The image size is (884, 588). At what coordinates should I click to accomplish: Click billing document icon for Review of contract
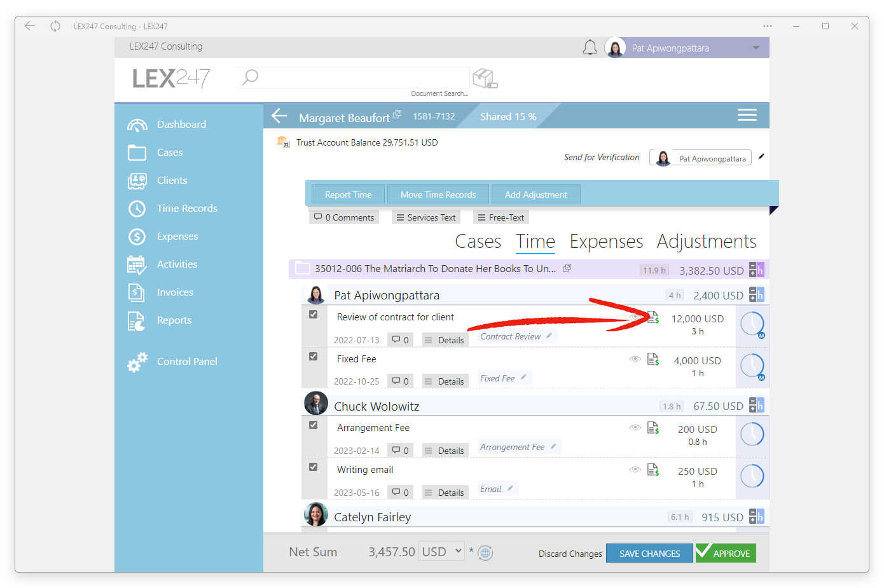point(653,317)
